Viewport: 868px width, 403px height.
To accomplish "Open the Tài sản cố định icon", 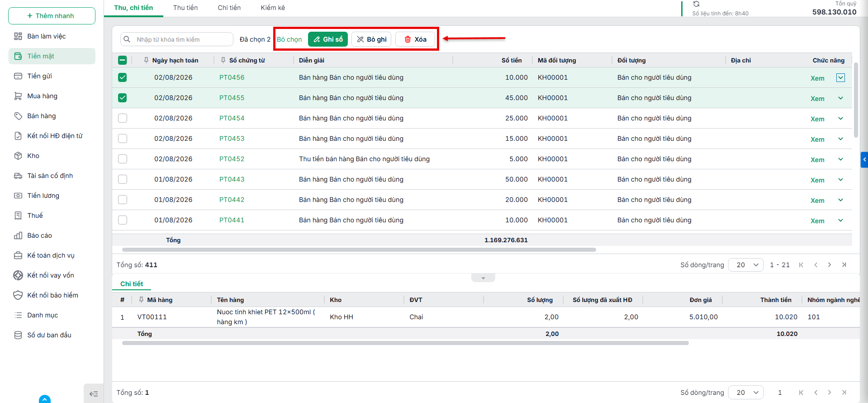I will (18, 176).
